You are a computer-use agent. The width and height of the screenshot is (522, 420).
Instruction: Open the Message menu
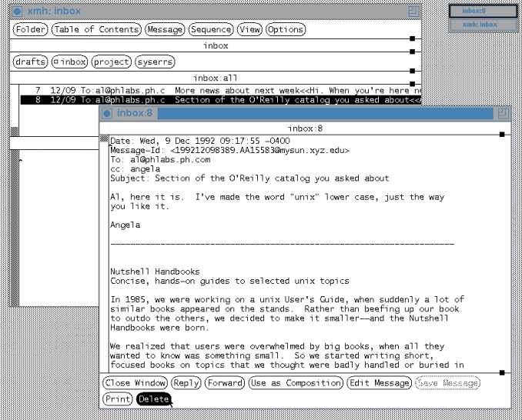point(166,29)
